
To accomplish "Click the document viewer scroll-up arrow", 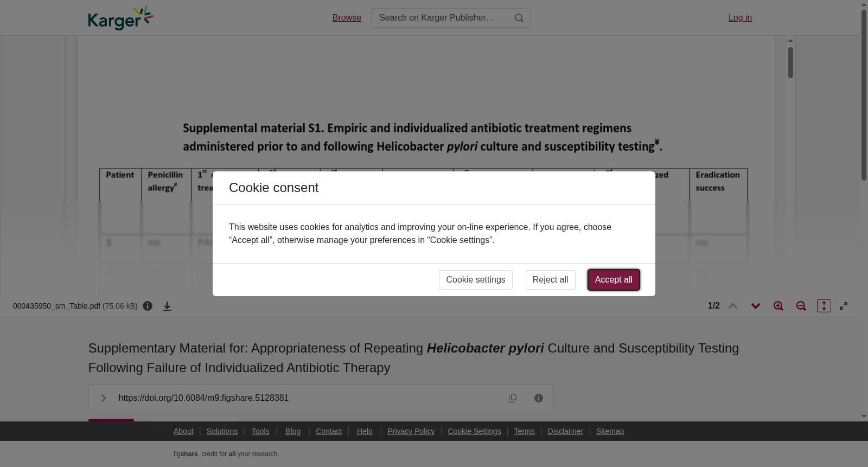I will (790, 41).
